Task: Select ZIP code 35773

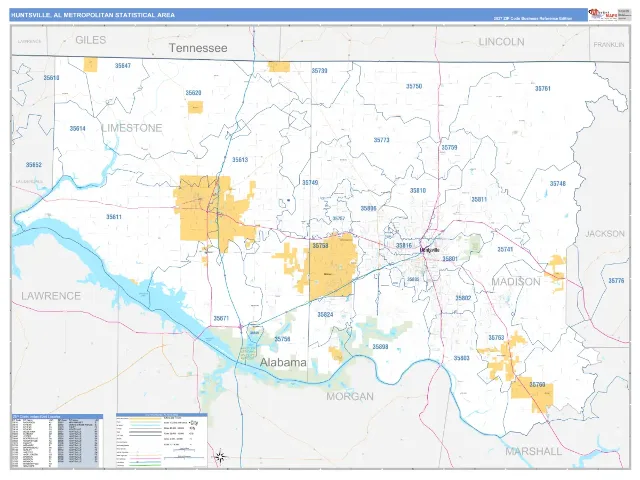Action: point(382,140)
